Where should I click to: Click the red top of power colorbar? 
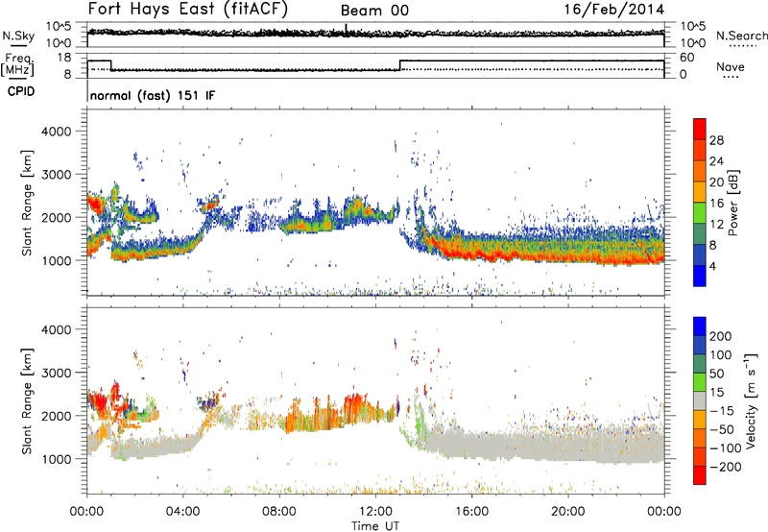pyautogui.click(x=700, y=129)
